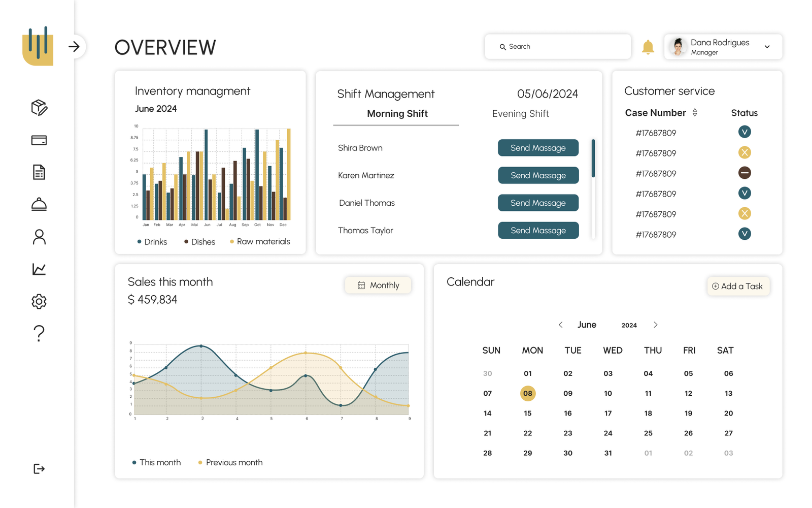This screenshot has width=812, height=508.
Task: Open settings gear in the sidebar
Action: pyautogui.click(x=39, y=301)
